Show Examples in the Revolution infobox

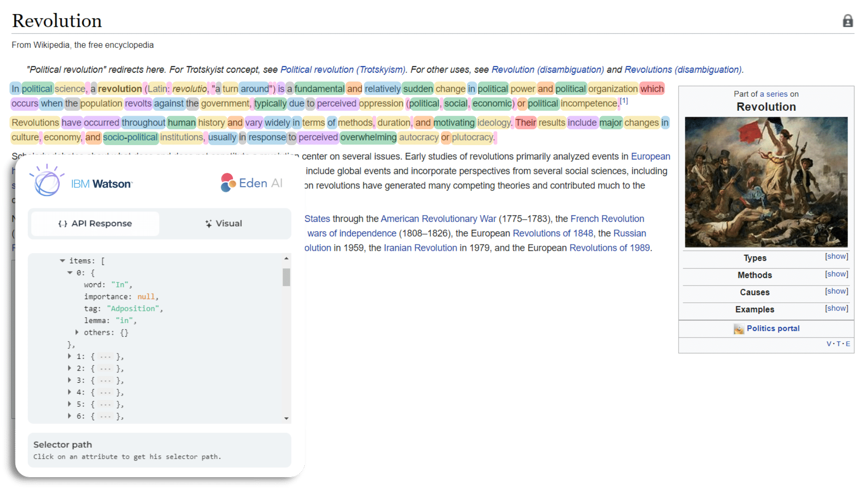coord(836,308)
